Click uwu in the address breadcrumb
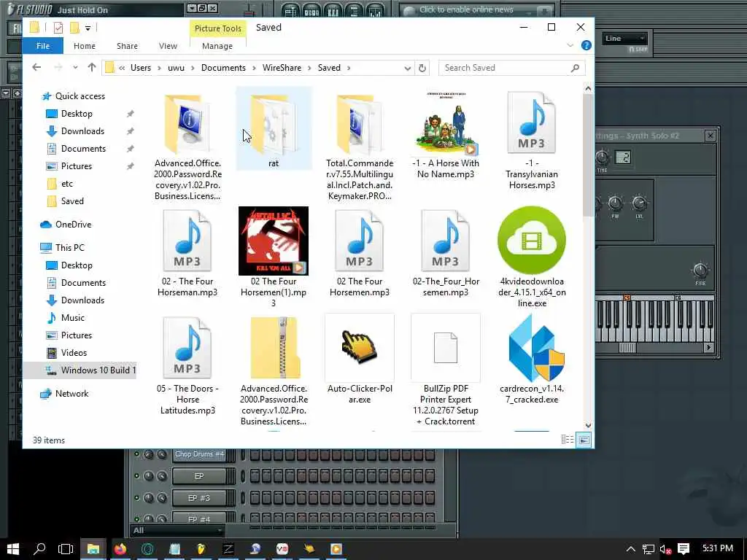The width and height of the screenshot is (747, 560). point(176,68)
